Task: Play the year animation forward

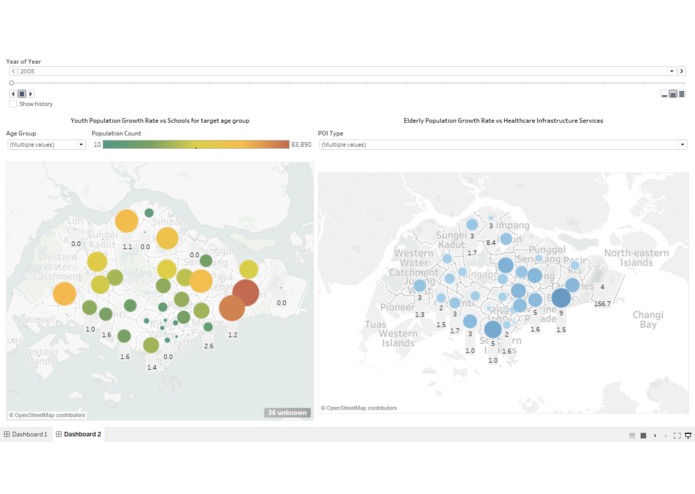Action: 30,94
